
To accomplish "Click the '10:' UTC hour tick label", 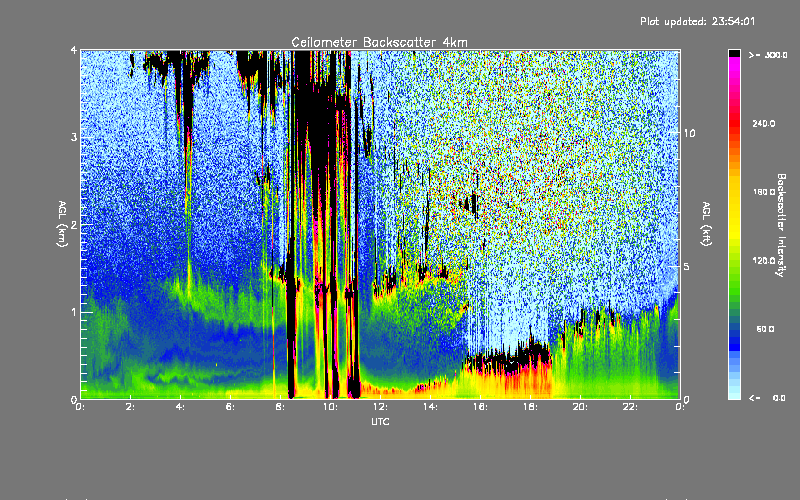I will pos(330,407).
